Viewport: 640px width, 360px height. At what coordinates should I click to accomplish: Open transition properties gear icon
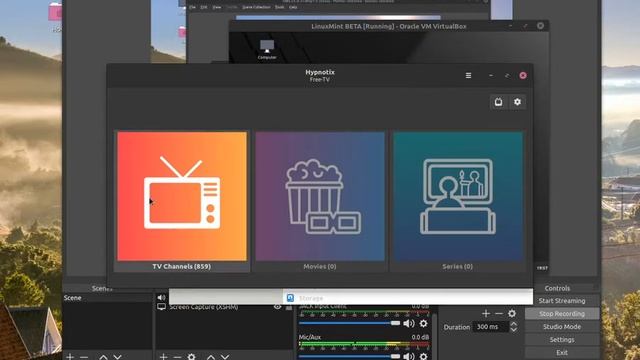pos(512,313)
